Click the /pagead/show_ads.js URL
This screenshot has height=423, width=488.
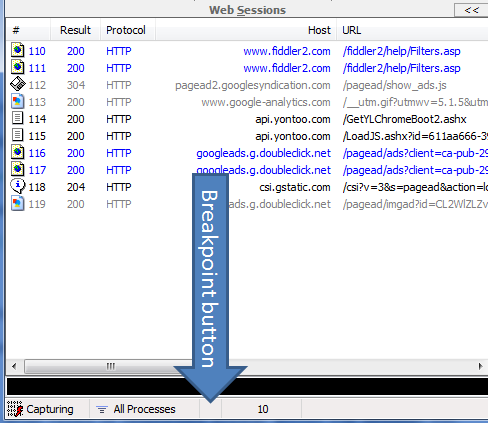coord(394,85)
